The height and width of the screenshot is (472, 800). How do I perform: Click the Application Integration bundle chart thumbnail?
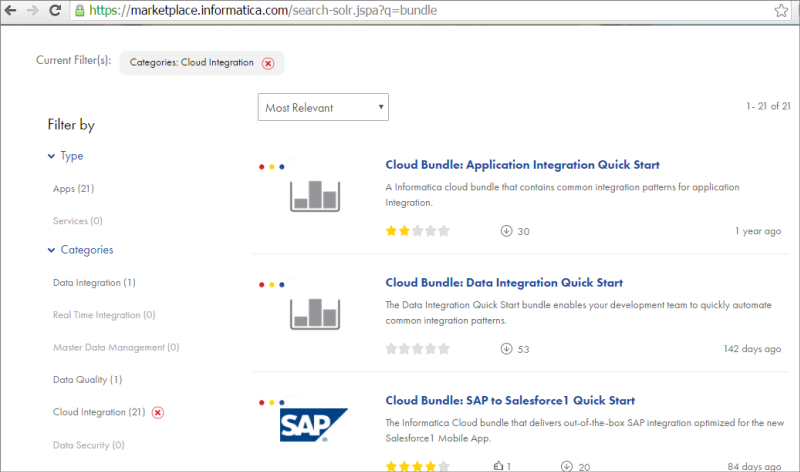coord(315,196)
